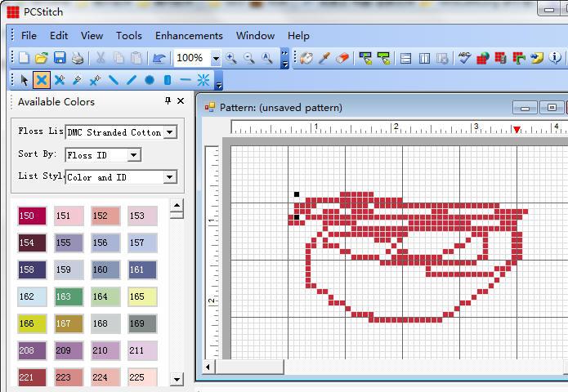
Task: Click the print icon
Action: (x=78, y=58)
